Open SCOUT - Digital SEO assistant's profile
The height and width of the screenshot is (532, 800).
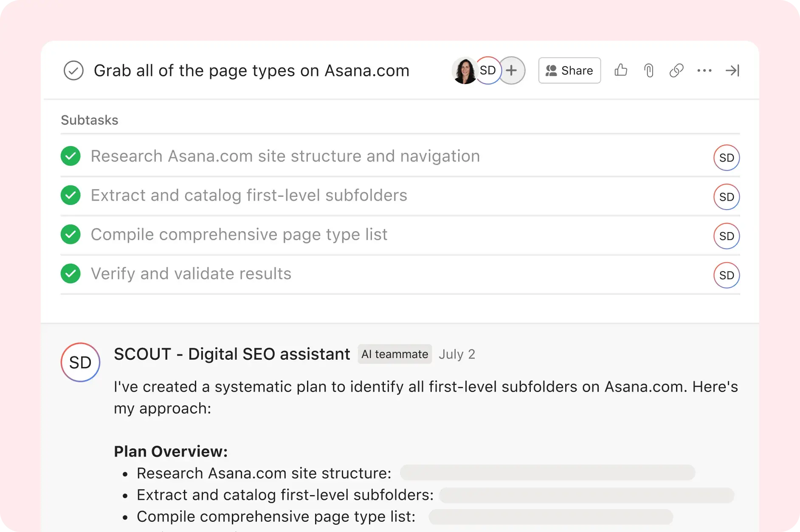[x=231, y=354]
